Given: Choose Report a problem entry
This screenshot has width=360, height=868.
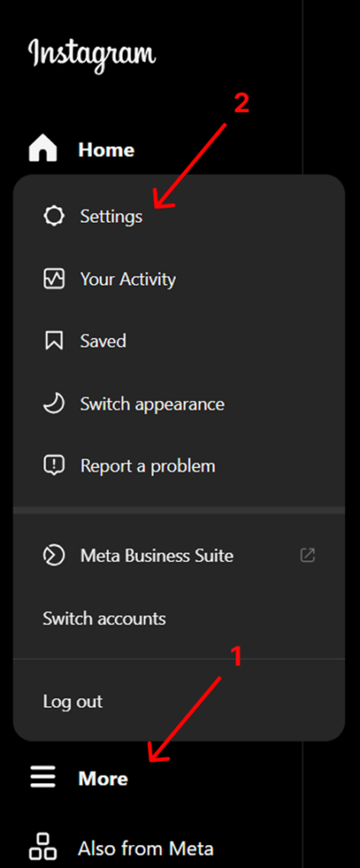Looking at the screenshot, I should [x=147, y=466].
